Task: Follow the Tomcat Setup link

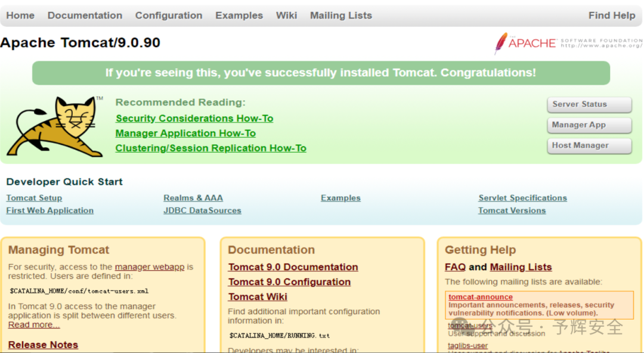Action: (34, 198)
